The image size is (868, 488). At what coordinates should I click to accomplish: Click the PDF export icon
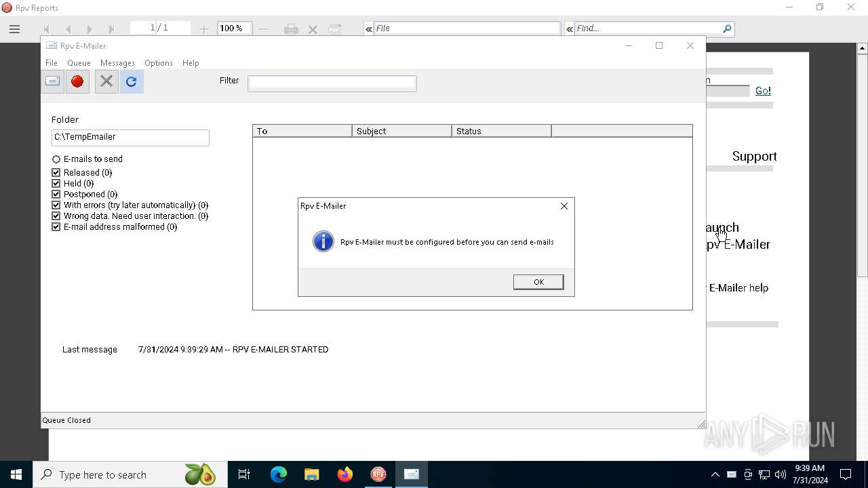pyautogui.click(x=334, y=28)
